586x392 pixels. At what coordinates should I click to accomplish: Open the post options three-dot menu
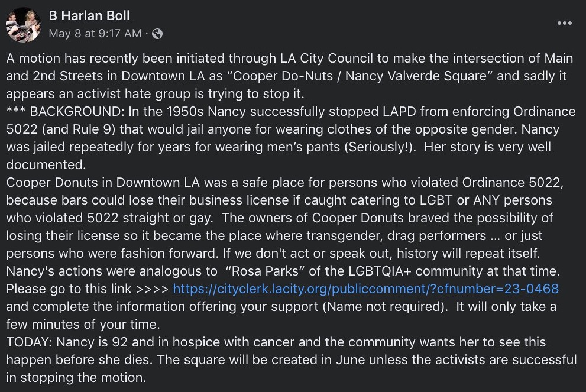coord(564,23)
